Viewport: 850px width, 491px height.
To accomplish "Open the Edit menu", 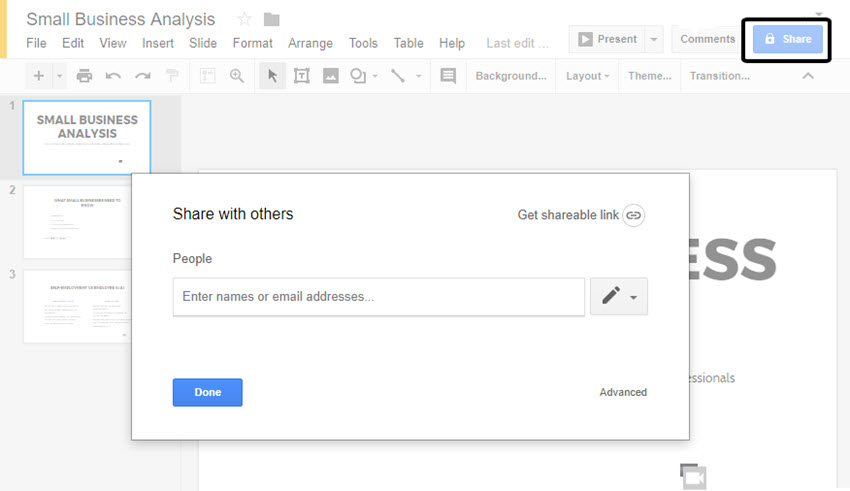I will (73, 43).
